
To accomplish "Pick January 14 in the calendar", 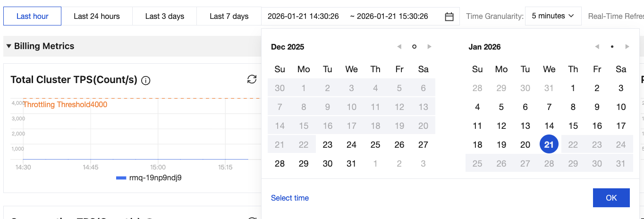I will 549,126.
